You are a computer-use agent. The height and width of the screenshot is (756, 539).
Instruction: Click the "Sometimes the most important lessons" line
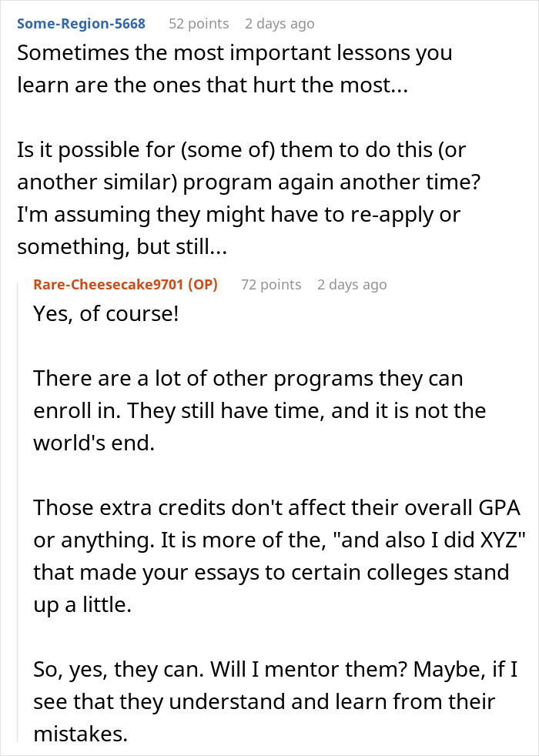tap(235, 53)
